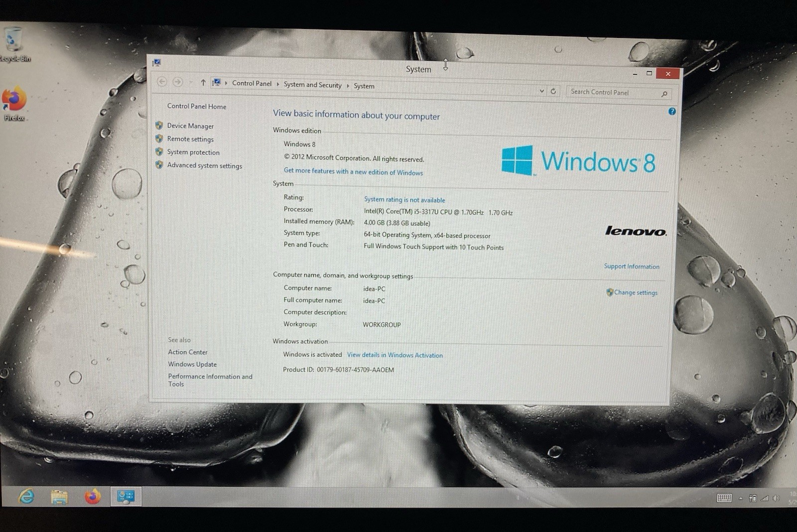Open Windows Update under See also
Viewport: 797px width, 532px height.
192,364
